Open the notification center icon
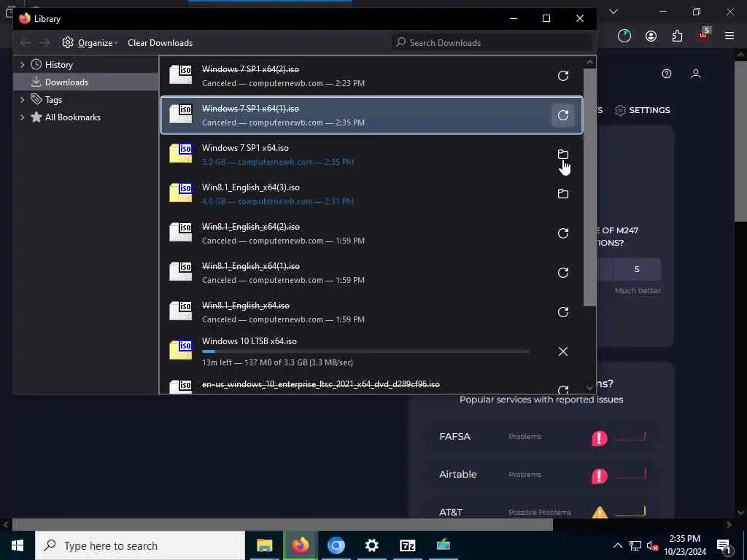This screenshot has width=747, height=560. (x=724, y=545)
